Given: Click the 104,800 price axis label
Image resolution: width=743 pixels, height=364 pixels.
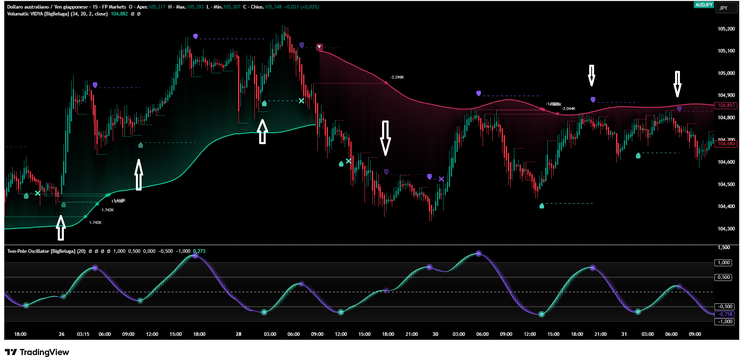Looking at the screenshot, I should [726, 118].
